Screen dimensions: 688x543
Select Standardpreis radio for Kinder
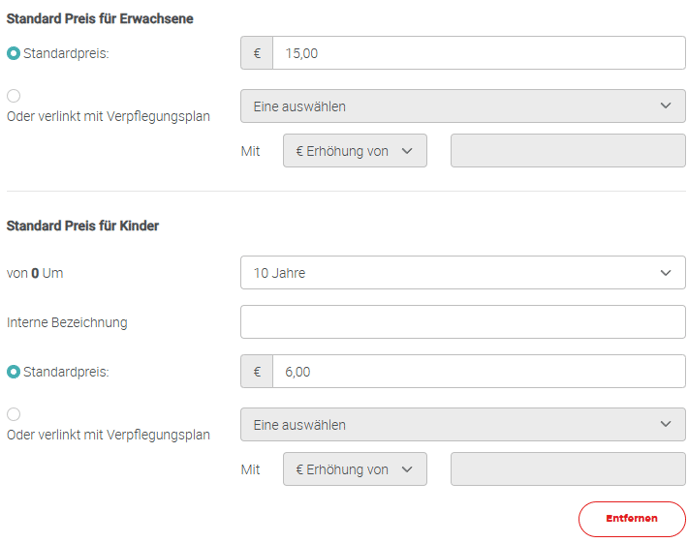14,372
